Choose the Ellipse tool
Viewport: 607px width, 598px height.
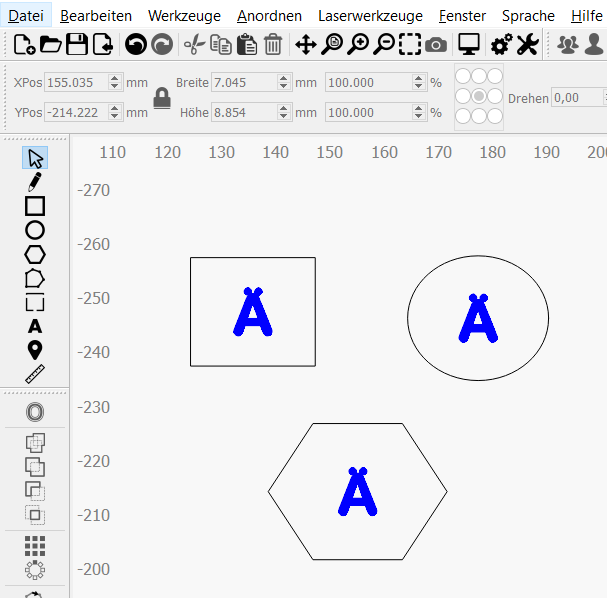35,230
